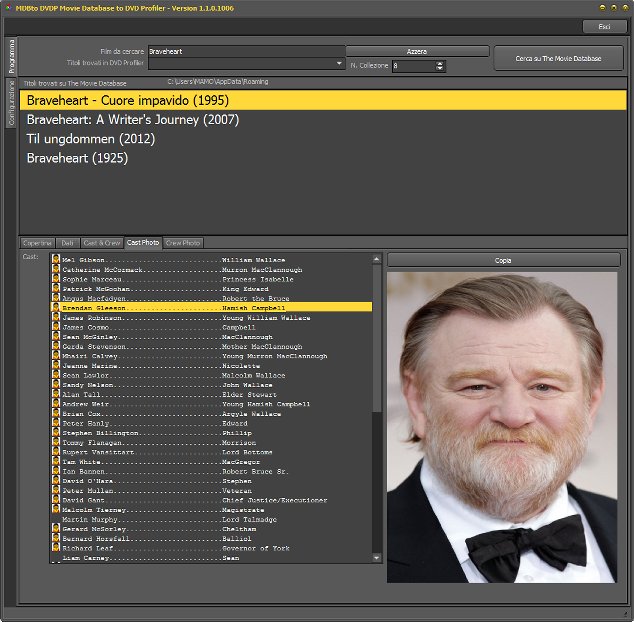The height and width of the screenshot is (622, 634).
Task: Click photo icon beside Tommy Flanagan
Action: [x=56, y=442]
